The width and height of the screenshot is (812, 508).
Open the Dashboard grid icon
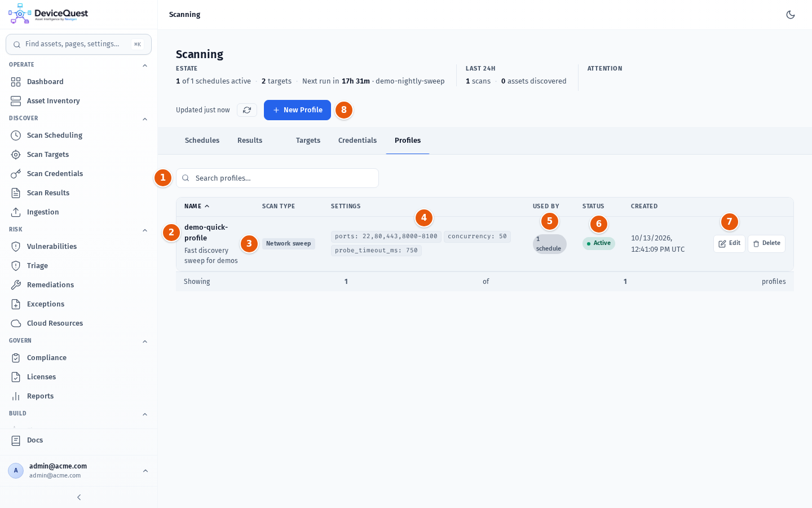[16, 82]
